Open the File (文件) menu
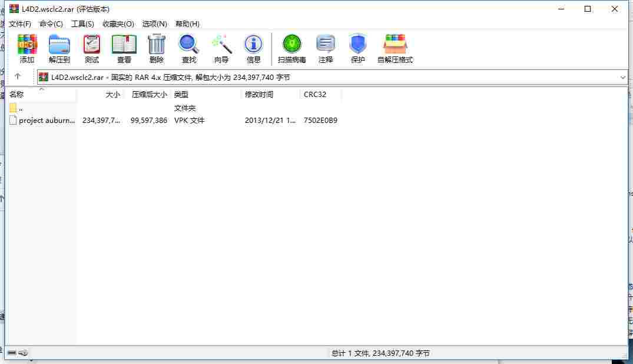Image resolution: width=633 pixels, height=364 pixels. pos(20,24)
